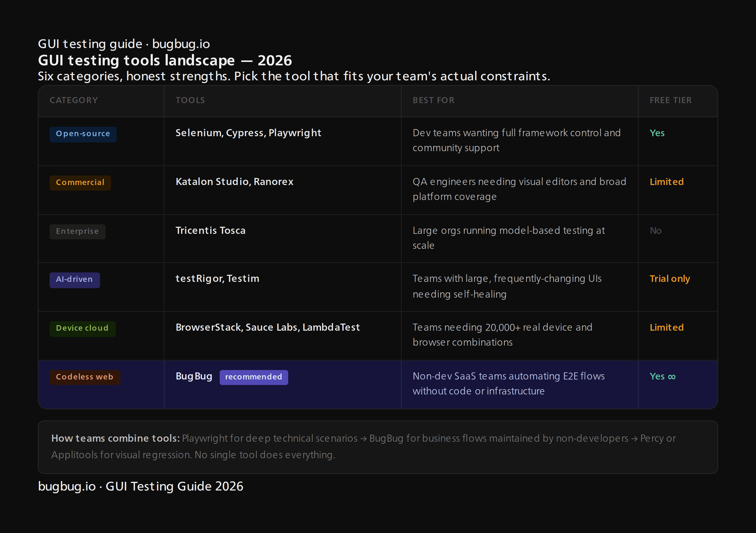
Task: Click the BEST FOR column header
Action: tap(433, 101)
